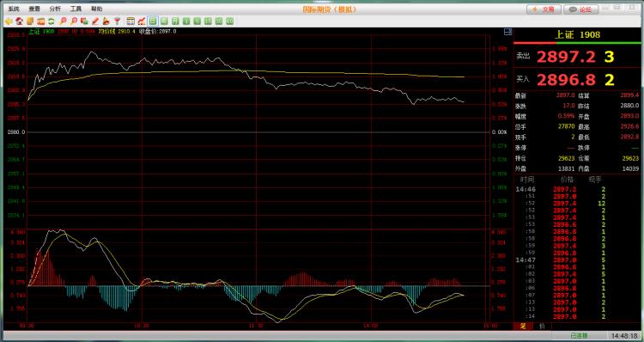Open the 工具 menu
Screen dimensions: 644x342
(x=76, y=9)
